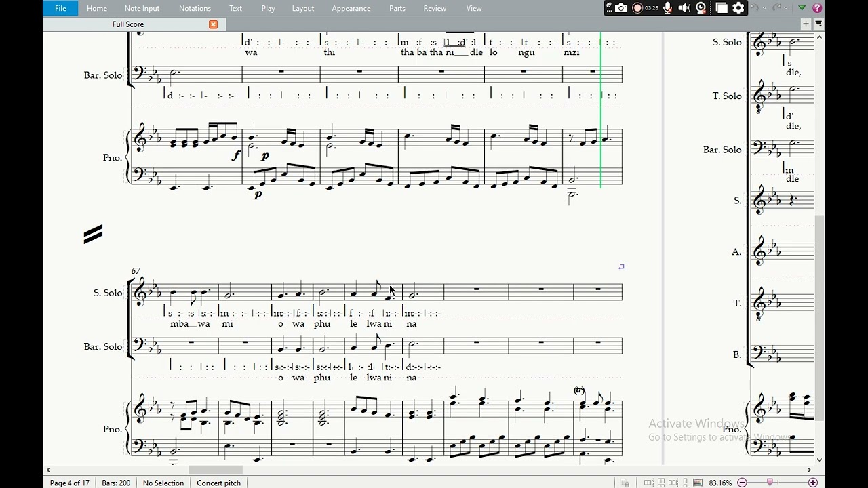
Task: Select Panorama view icon
Action: [698, 483]
